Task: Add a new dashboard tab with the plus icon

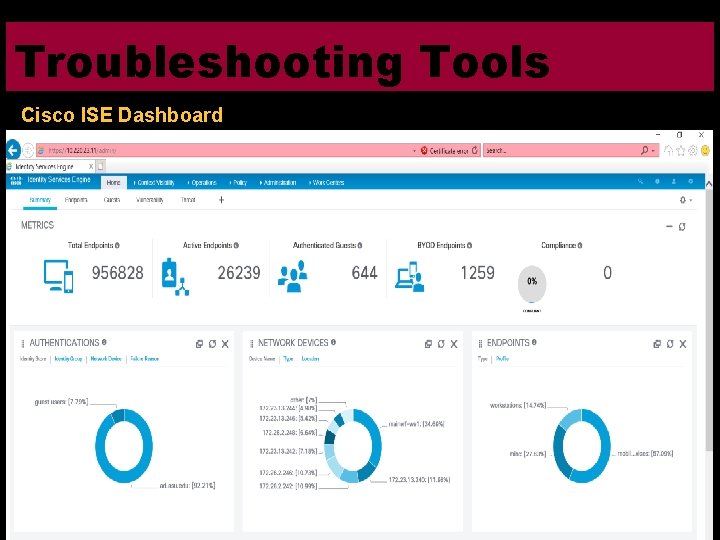Action: 221,200
